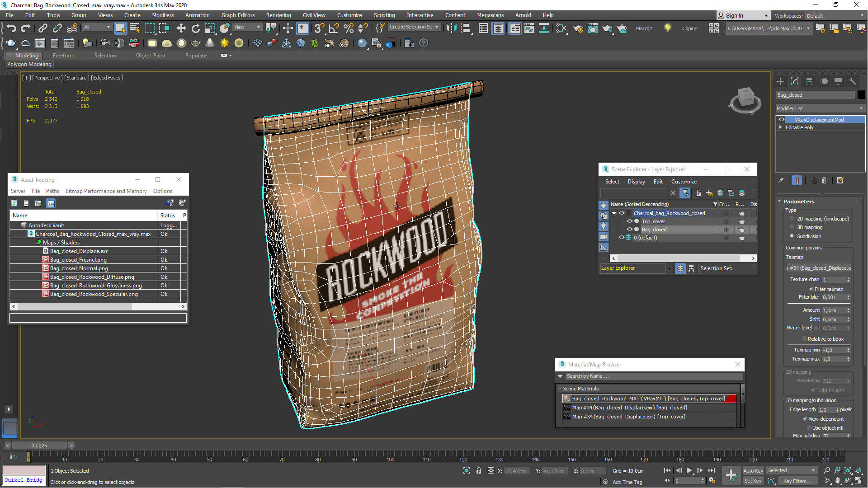
Task: Open the Modifier List dropdown
Action: point(820,108)
